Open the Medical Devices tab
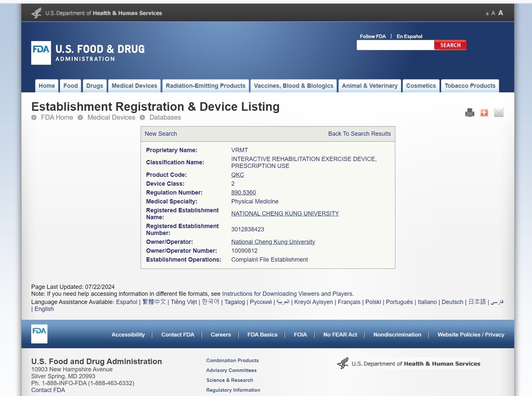Screen dimensions: 532x396 tap(134, 86)
